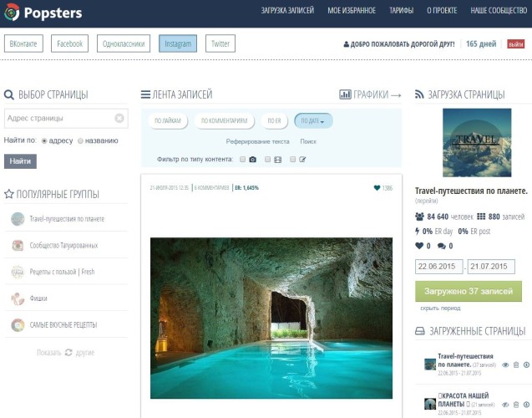Download loaded Travel-путешествия page data
The image size is (532, 418).
526,365
